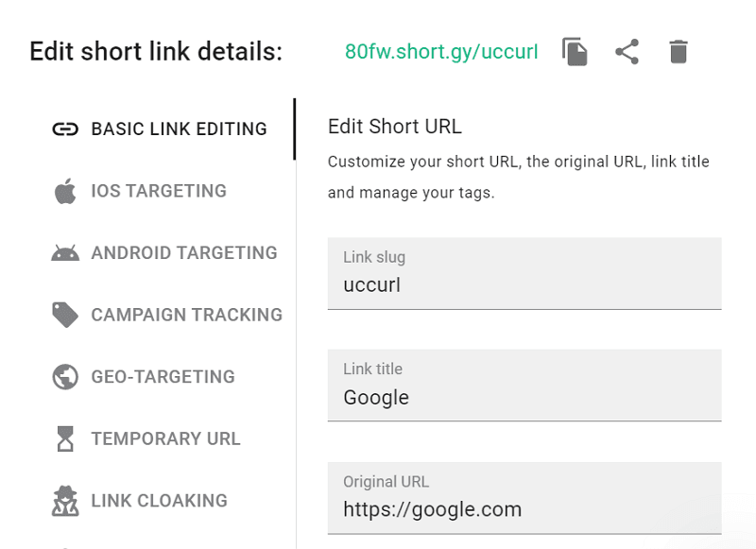Copy the short link using the copy icon

tap(575, 54)
